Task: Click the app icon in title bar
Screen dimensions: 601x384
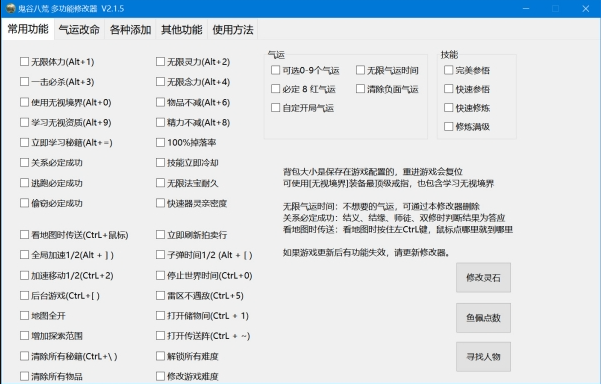Action: pyautogui.click(x=10, y=8)
